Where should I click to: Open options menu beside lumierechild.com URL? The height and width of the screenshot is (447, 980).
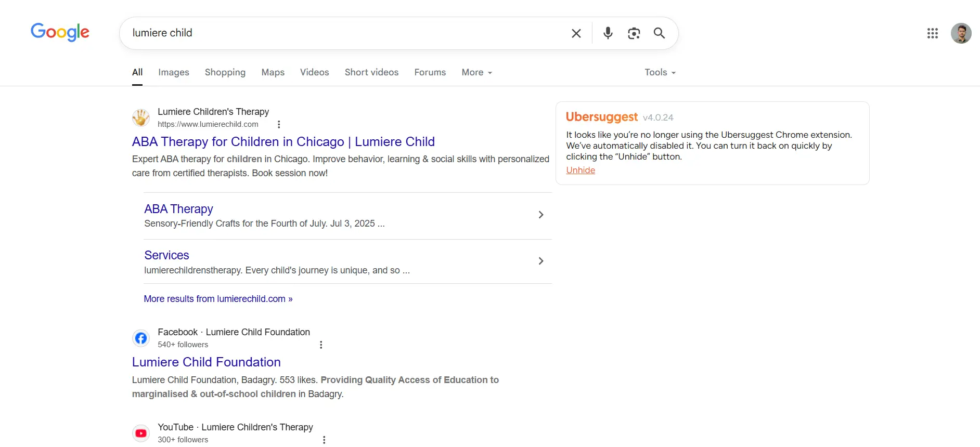tap(279, 125)
